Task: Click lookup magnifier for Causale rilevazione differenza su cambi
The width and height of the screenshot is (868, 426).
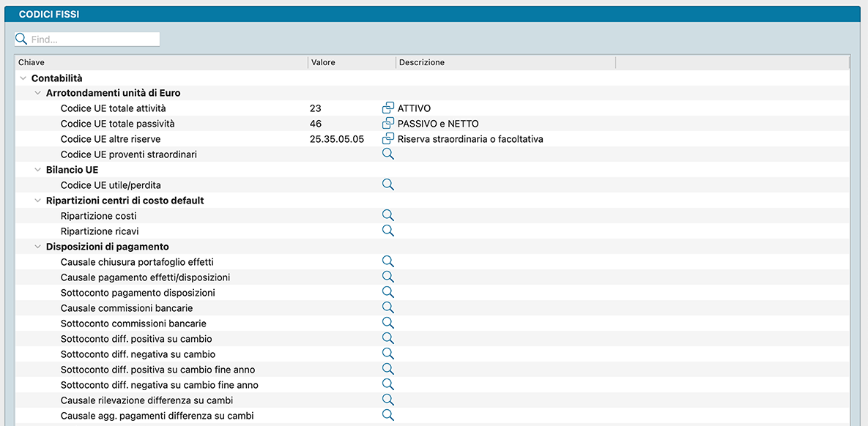Action: pyautogui.click(x=388, y=400)
